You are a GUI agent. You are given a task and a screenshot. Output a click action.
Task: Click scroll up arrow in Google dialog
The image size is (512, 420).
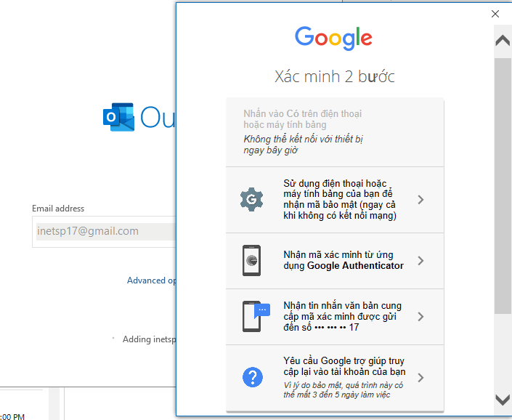[503, 41]
